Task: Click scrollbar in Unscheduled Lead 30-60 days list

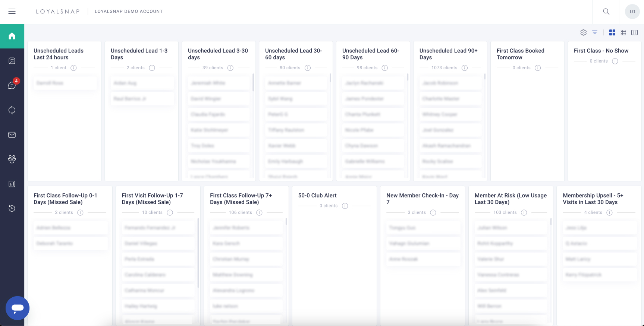Action: pyautogui.click(x=330, y=78)
